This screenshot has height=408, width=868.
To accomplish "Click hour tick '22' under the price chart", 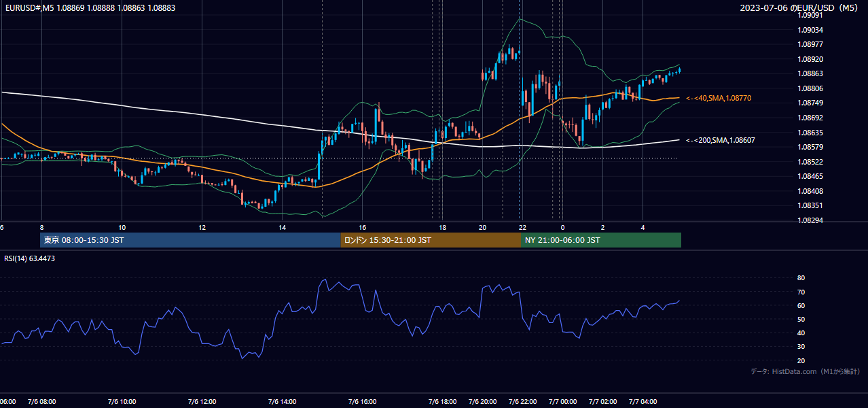I will [522, 227].
